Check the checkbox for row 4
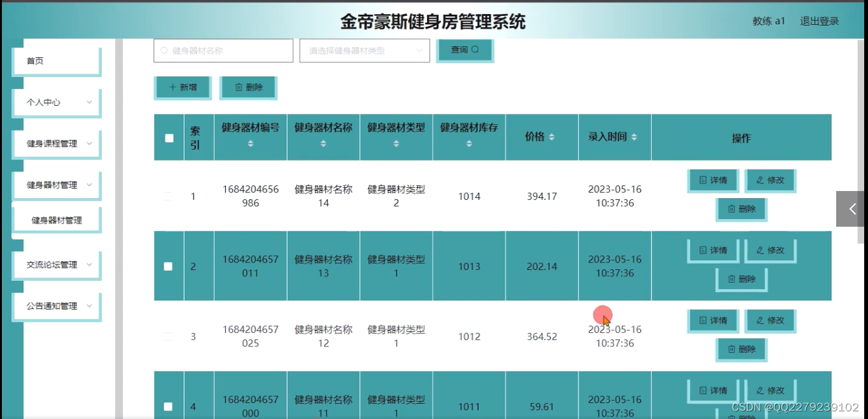Viewport: 868px width, 419px height. (168, 406)
